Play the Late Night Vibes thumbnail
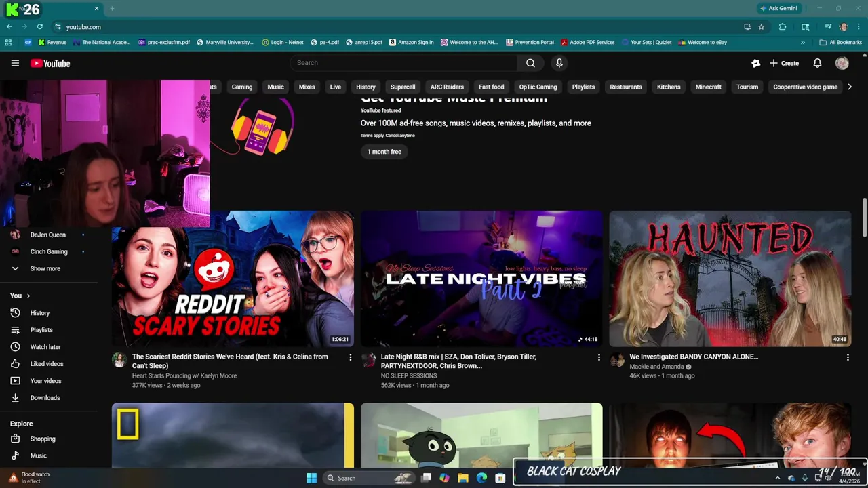 [x=481, y=279]
